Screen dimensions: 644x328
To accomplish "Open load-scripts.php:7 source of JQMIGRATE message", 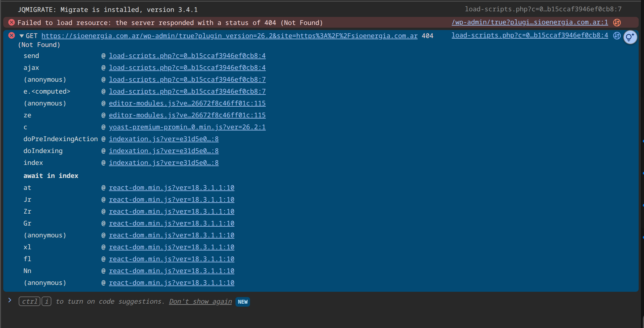I will point(543,10).
